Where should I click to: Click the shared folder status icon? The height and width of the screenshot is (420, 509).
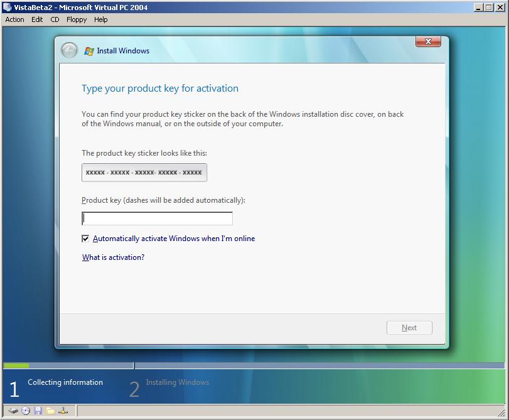[50, 411]
